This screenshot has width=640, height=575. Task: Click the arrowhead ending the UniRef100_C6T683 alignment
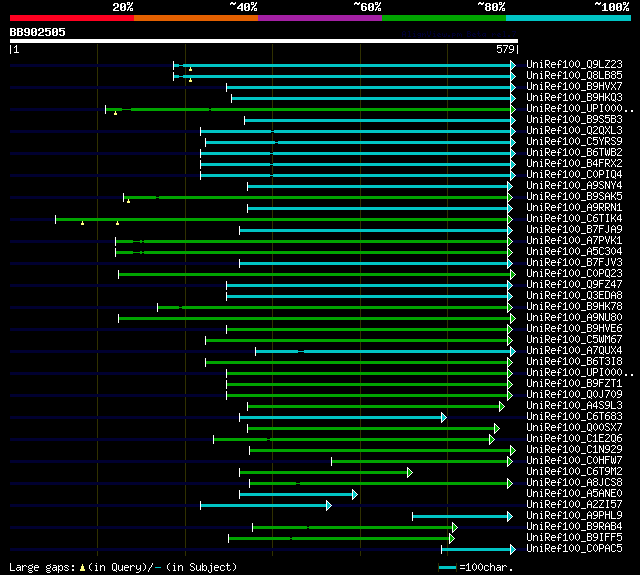pyautogui.click(x=444, y=417)
